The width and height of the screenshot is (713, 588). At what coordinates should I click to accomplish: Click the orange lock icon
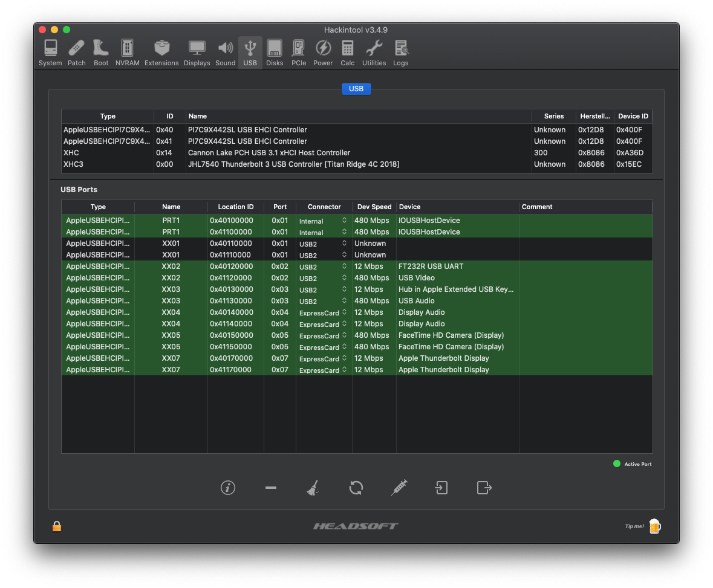point(57,526)
